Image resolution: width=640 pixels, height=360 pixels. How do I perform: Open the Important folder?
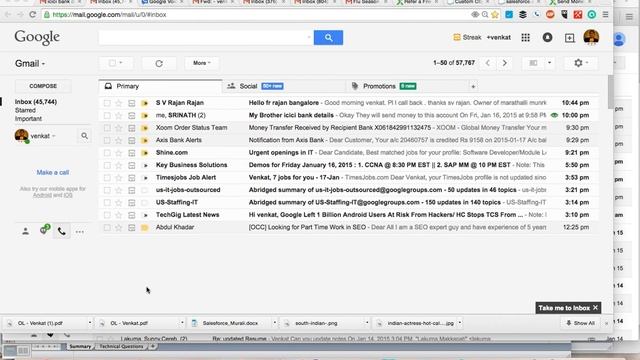coord(28,119)
